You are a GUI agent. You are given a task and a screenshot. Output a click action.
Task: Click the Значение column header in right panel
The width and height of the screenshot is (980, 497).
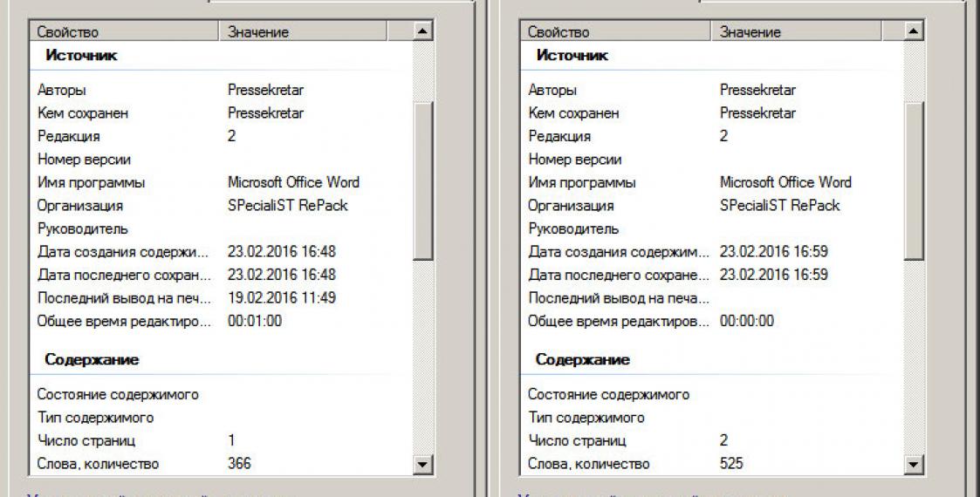coord(806,32)
